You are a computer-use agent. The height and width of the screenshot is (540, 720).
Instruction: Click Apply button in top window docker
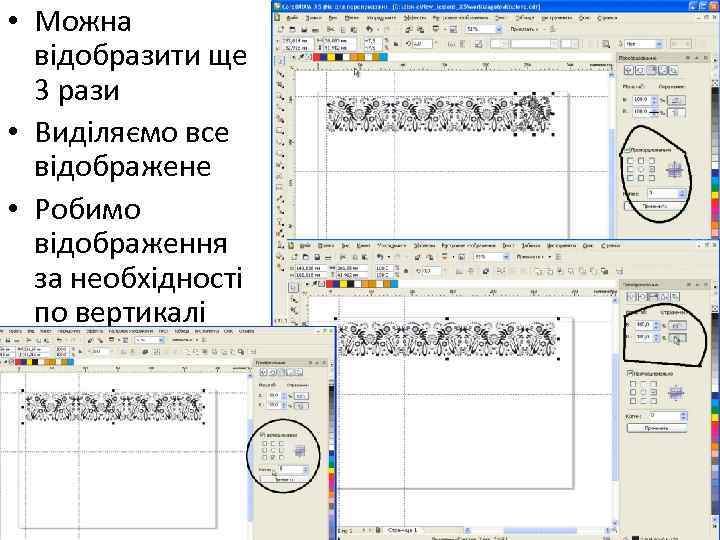click(655, 206)
